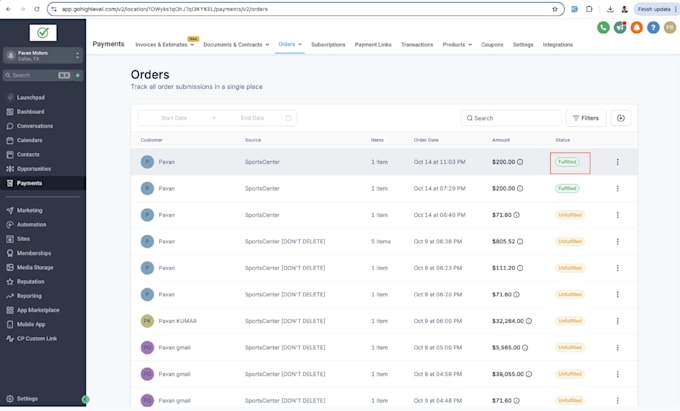The width and height of the screenshot is (680, 411).
Task: Click the Pavan KUMAR customer name
Action: point(177,321)
